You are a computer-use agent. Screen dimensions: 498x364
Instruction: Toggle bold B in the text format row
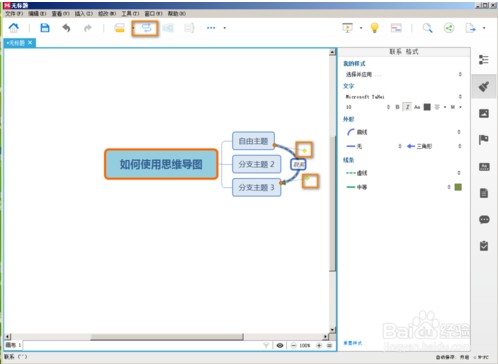coord(397,107)
